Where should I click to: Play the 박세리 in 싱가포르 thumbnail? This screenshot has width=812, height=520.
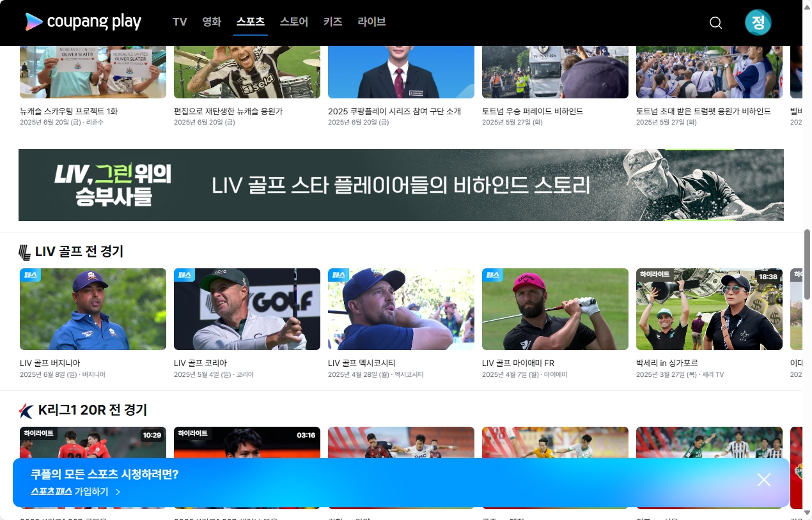coord(709,309)
